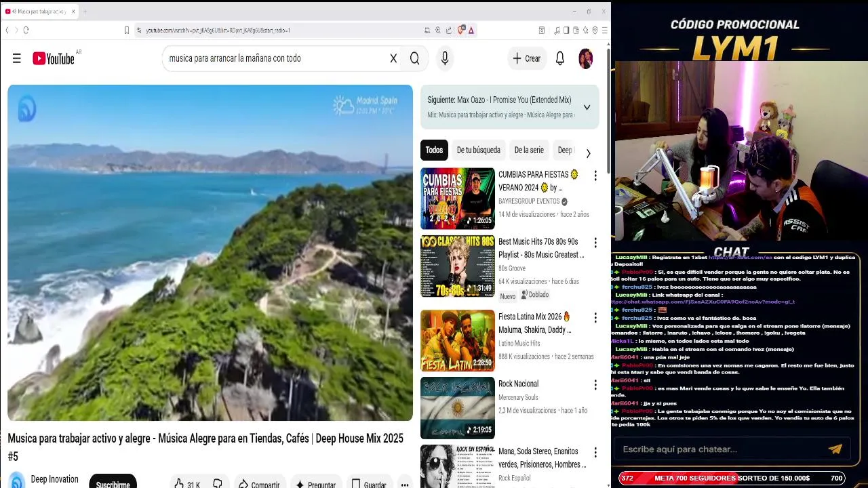Run the search with the magnifier button
The image size is (868, 488).
click(414, 58)
